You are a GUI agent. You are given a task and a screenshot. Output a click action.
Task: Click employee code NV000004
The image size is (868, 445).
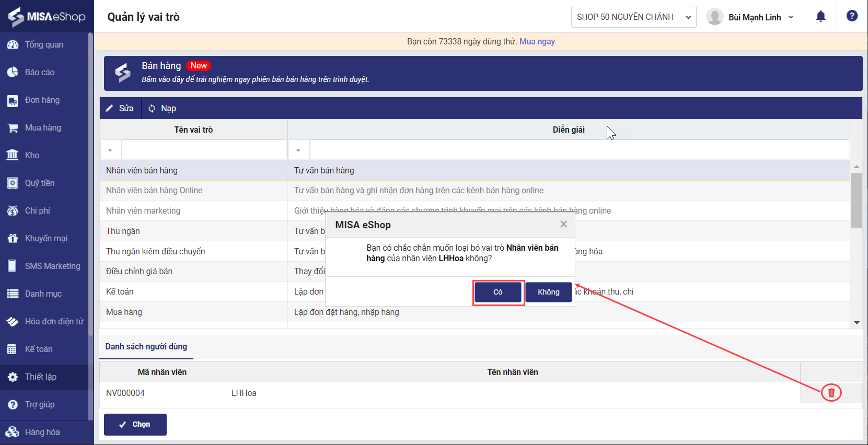pos(125,393)
